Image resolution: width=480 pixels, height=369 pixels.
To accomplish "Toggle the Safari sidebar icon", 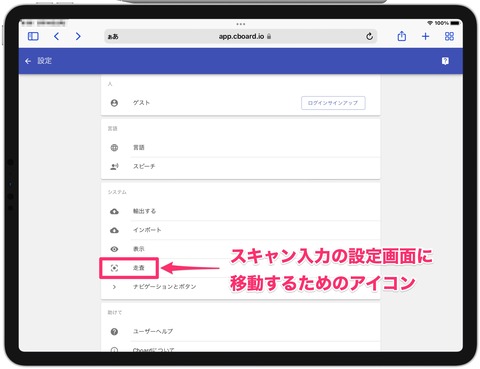I will [x=33, y=36].
